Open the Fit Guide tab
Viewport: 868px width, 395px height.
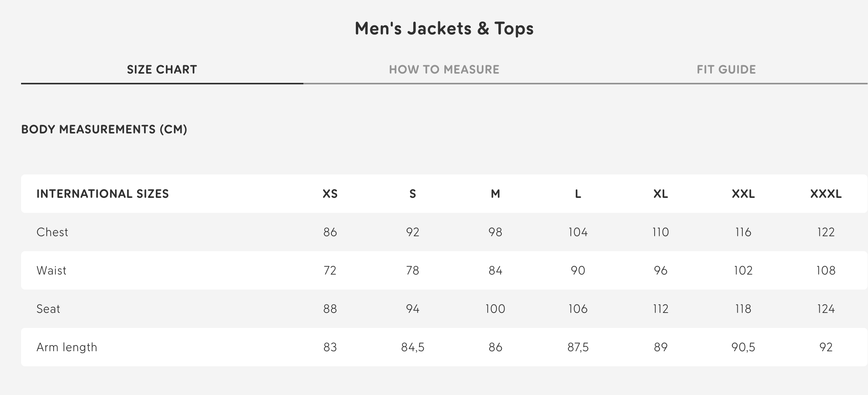[x=726, y=69]
